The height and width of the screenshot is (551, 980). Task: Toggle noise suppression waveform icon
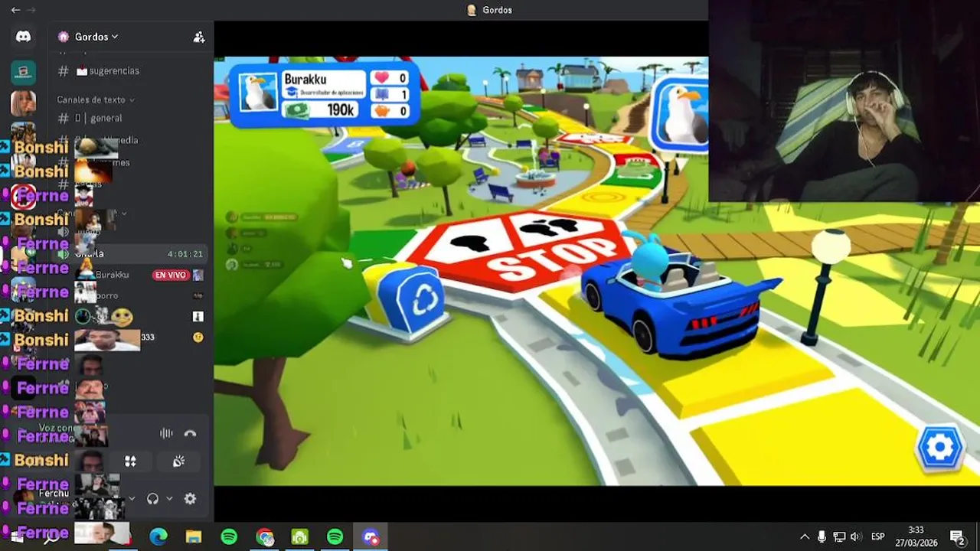166,433
